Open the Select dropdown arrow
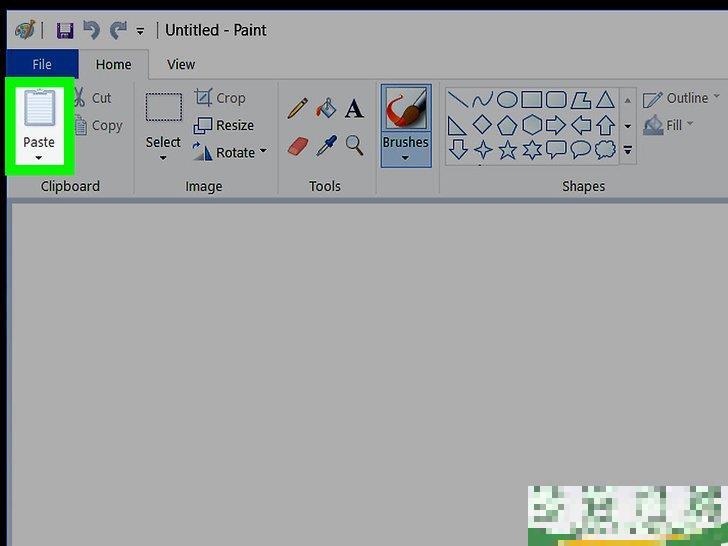 [163, 158]
